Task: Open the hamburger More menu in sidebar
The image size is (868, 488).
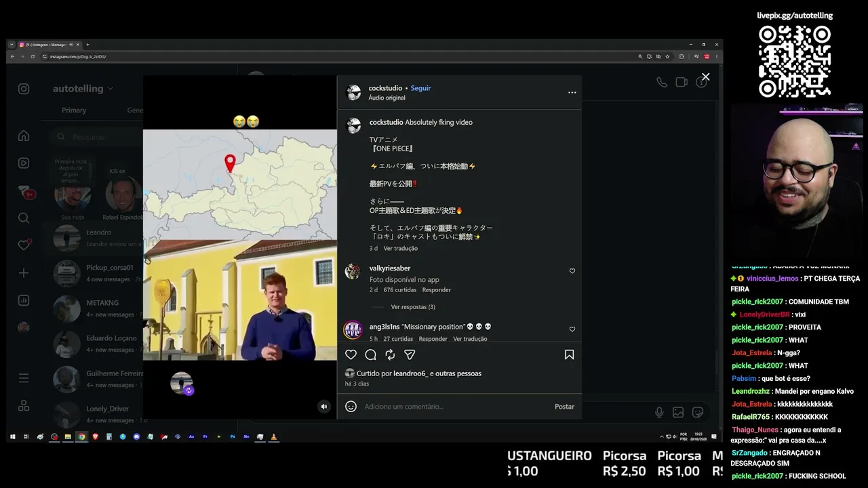Action: [x=24, y=378]
